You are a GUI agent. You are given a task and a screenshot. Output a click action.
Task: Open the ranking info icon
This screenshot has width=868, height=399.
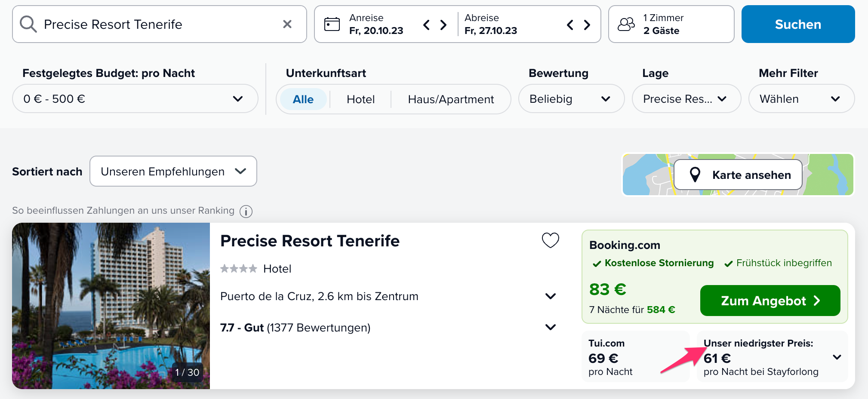click(x=246, y=211)
